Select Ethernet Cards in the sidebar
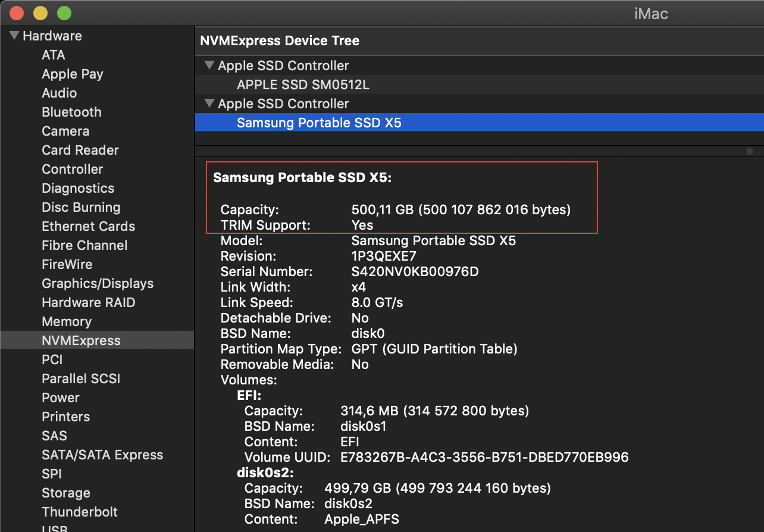Image resolution: width=764 pixels, height=532 pixels. pyautogui.click(x=89, y=226)
